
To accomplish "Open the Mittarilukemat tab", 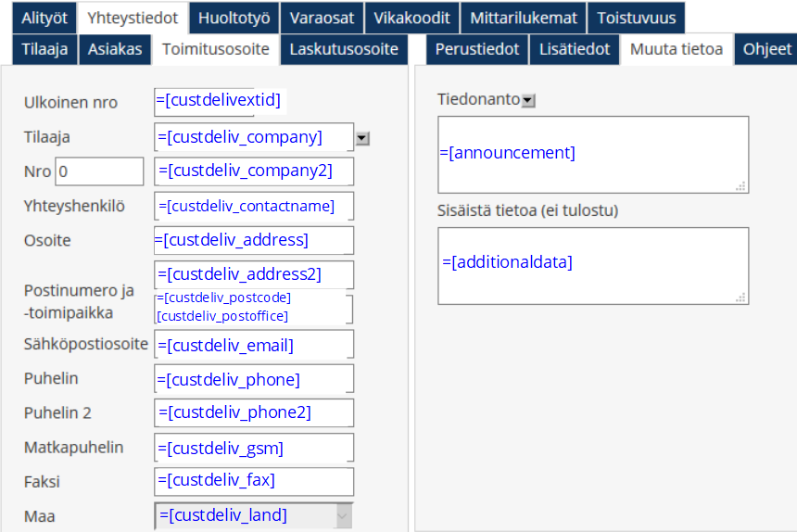I will tap(524, 18).
